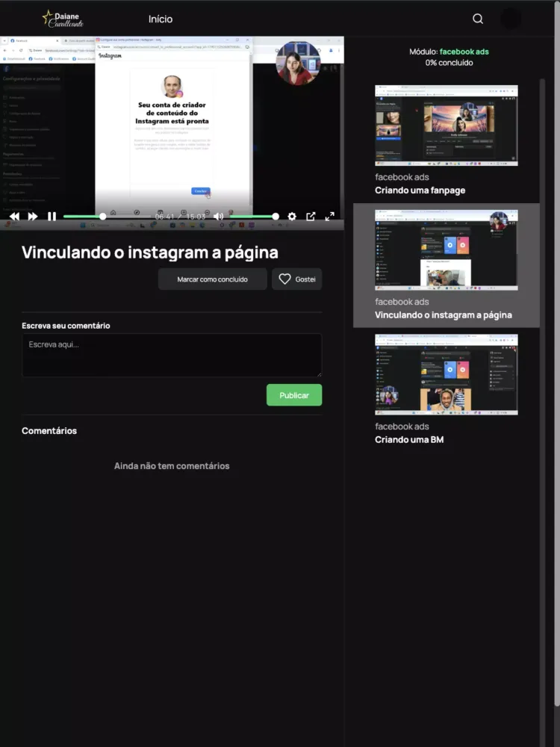560x747 pixels.
Task: Open video in external pop-out window
Action: pyautogui.click(x=311, y=217)
